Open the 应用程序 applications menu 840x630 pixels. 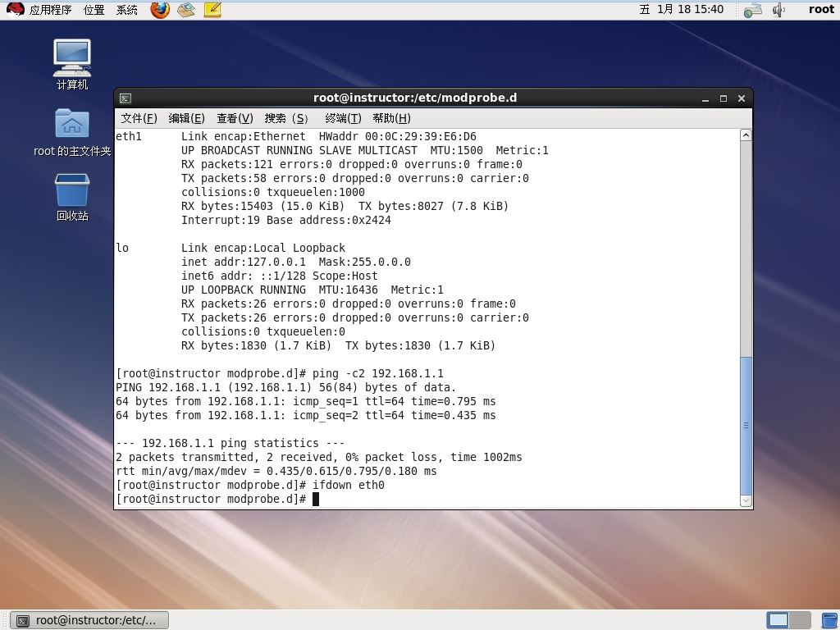point(50,10)
